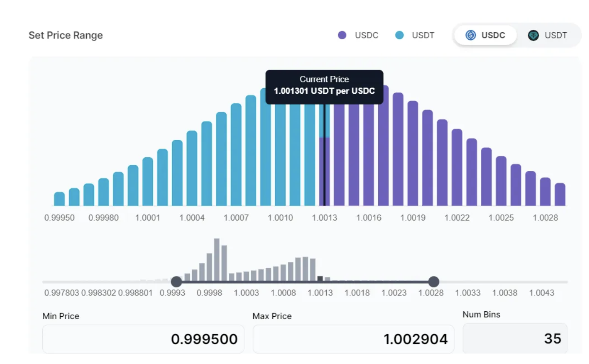Click the purple USDC legend dot
This screenshot has height=364, width=589.
click(342, 35)
